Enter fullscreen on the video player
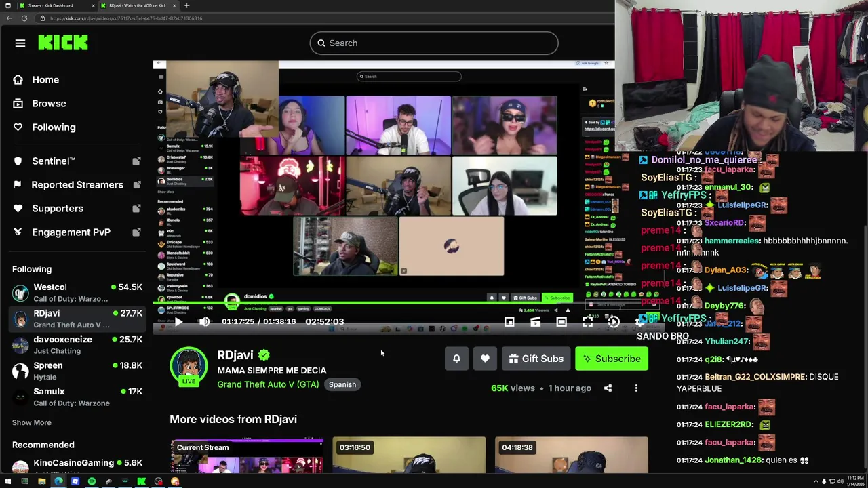This screenshot has height=488, width=868. (587, 323)
